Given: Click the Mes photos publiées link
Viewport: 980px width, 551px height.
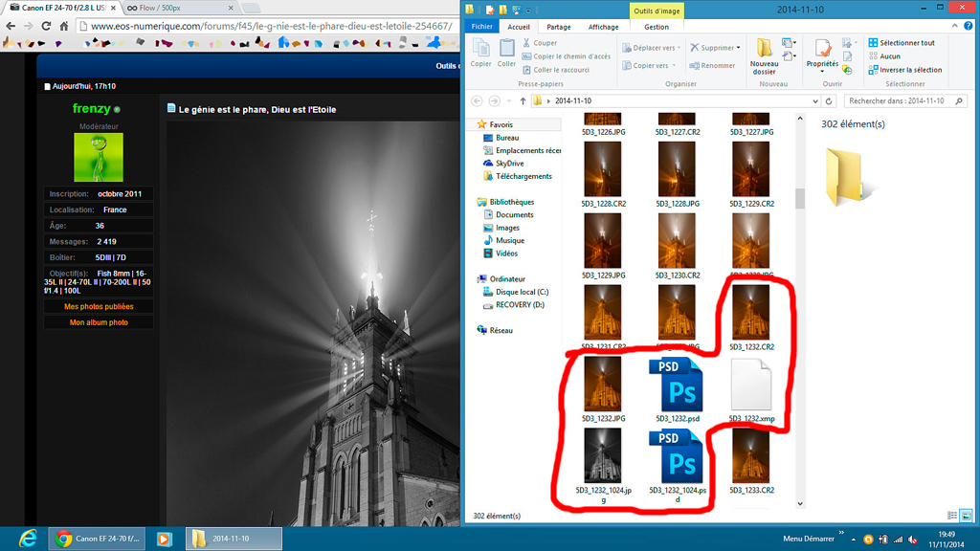Looking at the screenshot, I should point(99,307).
